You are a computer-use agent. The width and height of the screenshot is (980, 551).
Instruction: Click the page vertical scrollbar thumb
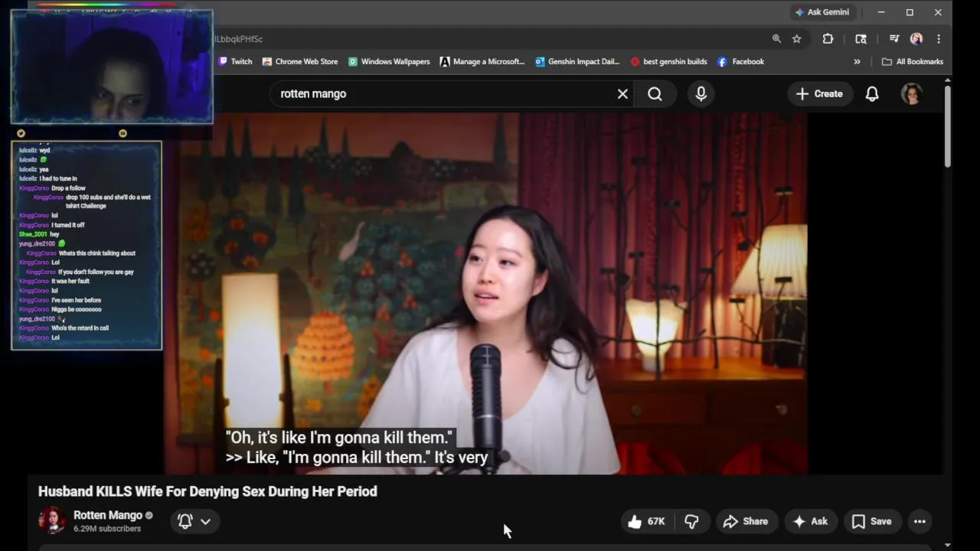(x=948, y=127)
